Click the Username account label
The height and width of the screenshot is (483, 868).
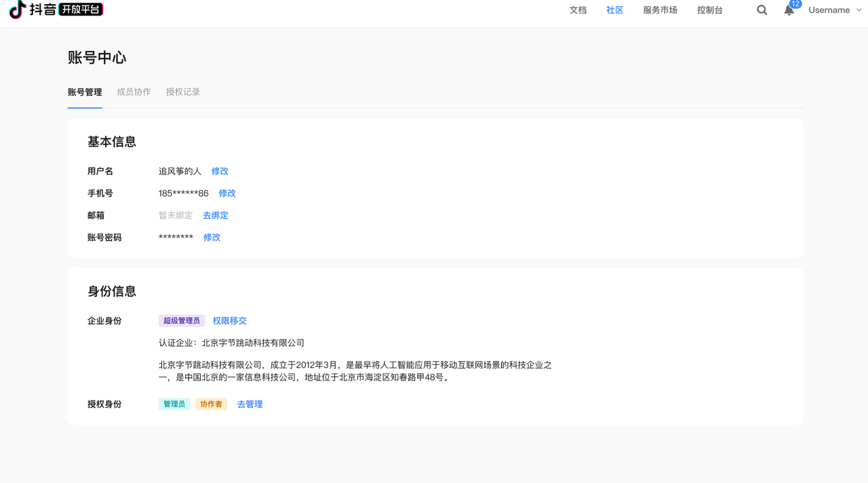coord(829,10)
